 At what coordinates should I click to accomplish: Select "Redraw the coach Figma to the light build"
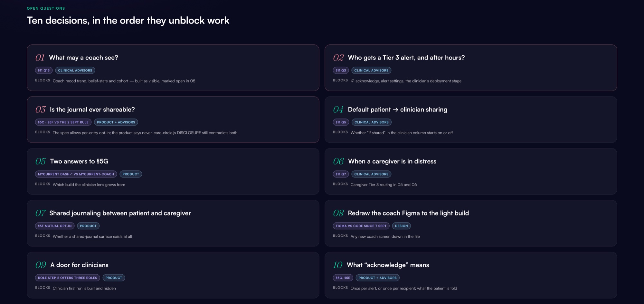click(x=408, y=213)
